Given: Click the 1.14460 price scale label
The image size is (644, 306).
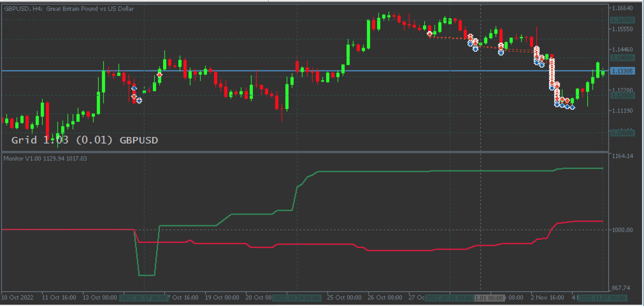Looking at the screenshot, I should pos(623,49).
